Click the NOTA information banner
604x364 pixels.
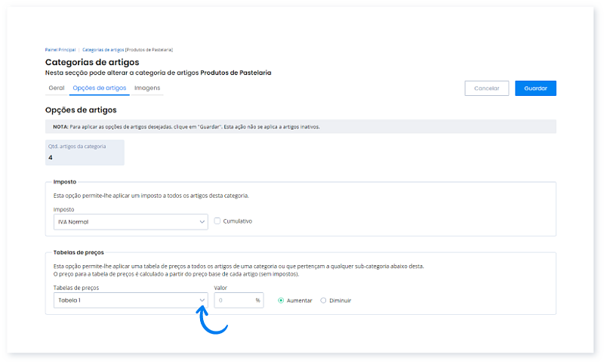tap(300, 127)
